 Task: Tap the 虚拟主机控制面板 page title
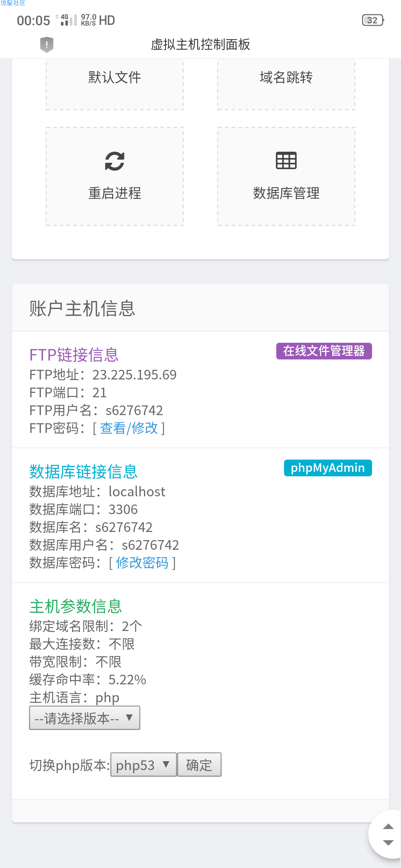[200, 45]
